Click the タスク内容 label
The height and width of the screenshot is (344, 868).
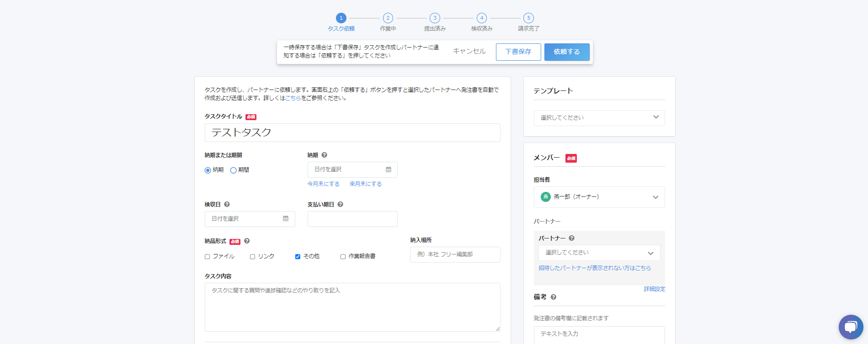218,276
